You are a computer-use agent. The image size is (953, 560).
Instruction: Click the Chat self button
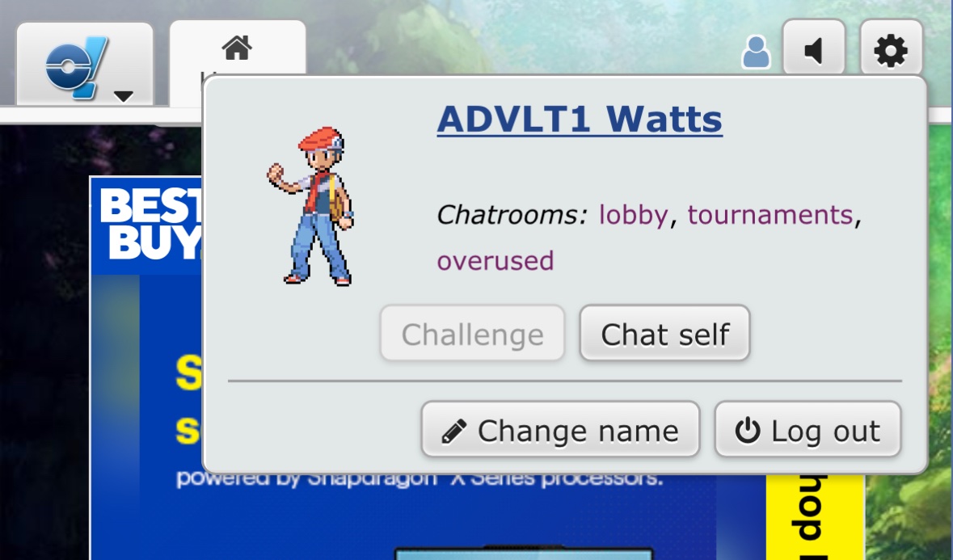pos(665,334)
